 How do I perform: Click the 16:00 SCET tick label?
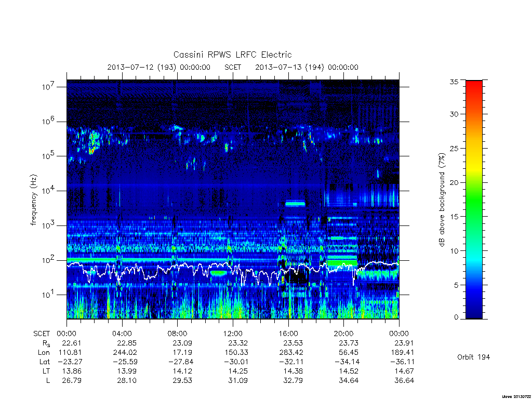[x=288, y=334]
